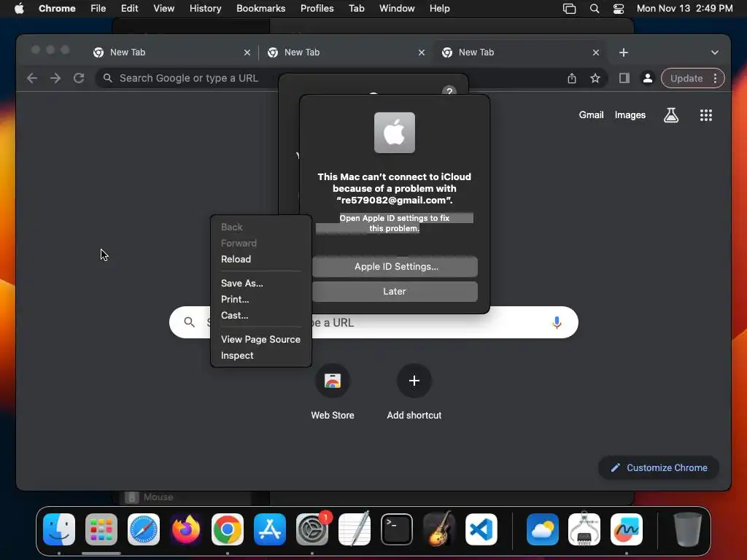
Task: Launch Terminal from the dock
Action: [x=396, y=529]
